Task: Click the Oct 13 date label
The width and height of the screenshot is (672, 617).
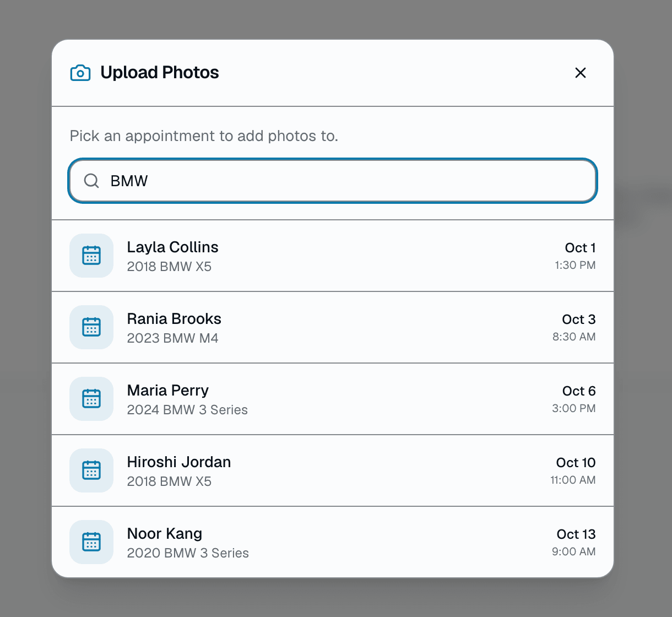Action: pyautogui.click(x=576, y=534)
